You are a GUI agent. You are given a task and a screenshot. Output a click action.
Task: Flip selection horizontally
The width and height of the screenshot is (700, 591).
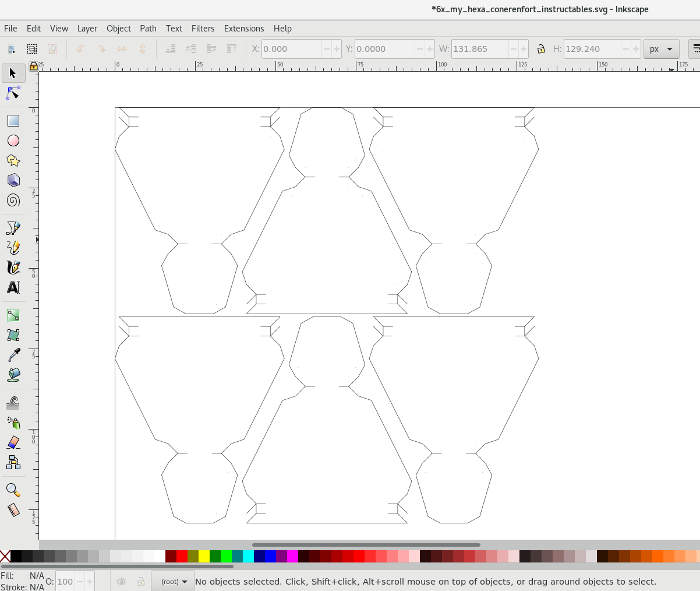pyautogui.click(x=121, y=49)
